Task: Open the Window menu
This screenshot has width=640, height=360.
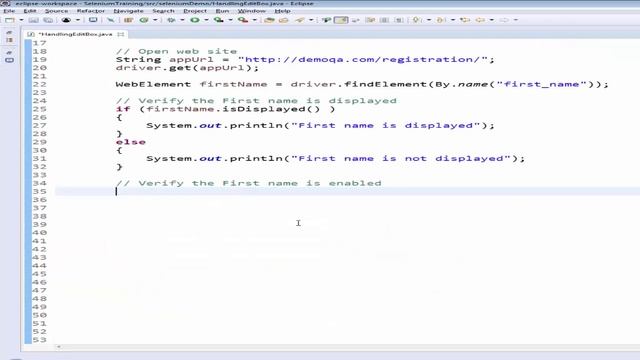Action: click(251, 11)
